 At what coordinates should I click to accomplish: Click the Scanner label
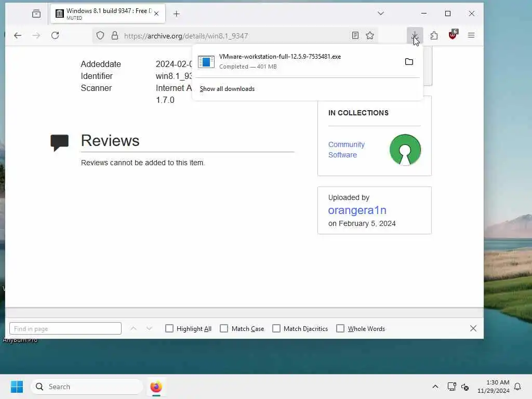tap(96, 88)
